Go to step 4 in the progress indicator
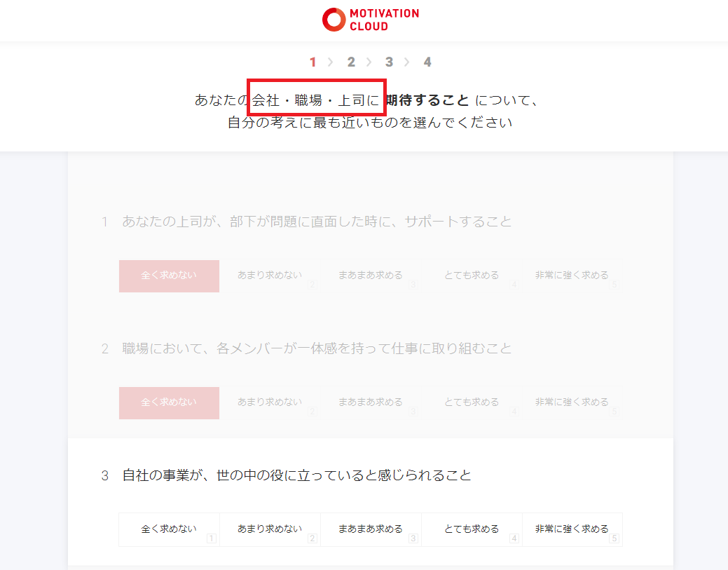The image size is (728, 570). coord(427,62)
